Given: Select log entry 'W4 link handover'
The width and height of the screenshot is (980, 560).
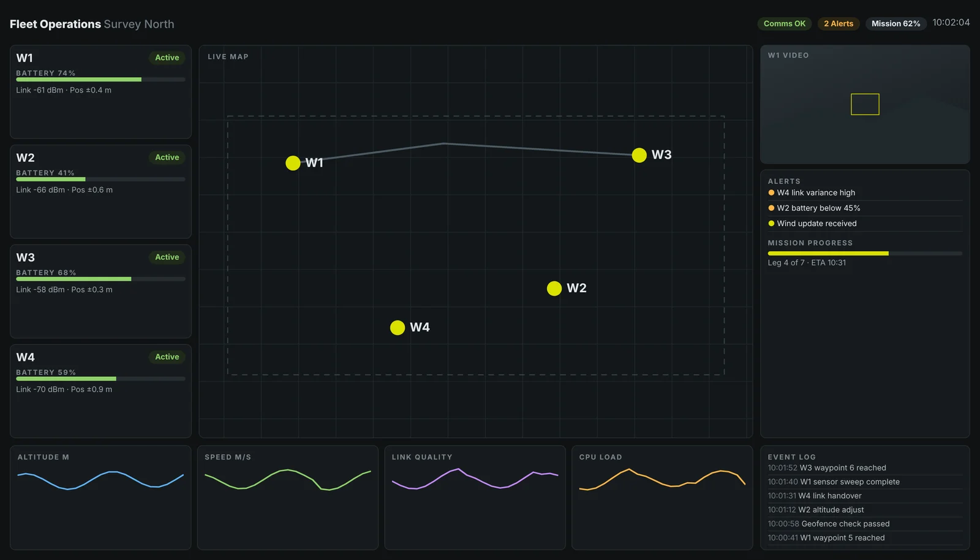Looking at the screenshot, I should click(x=865, y=496).
